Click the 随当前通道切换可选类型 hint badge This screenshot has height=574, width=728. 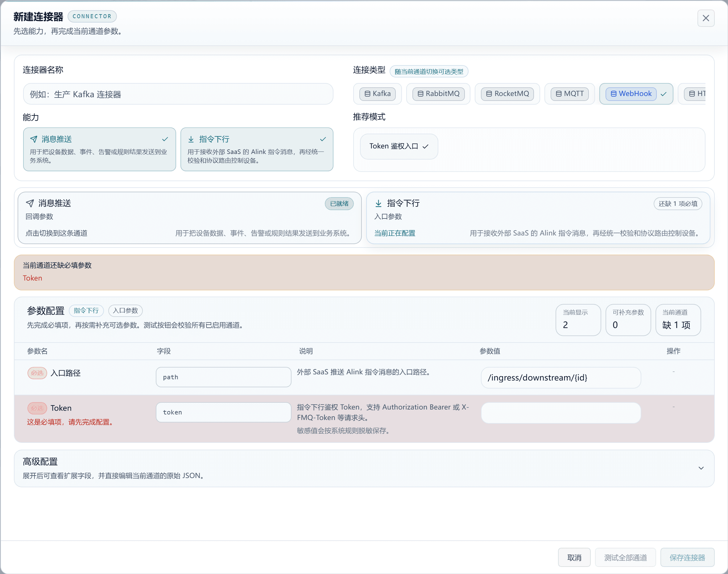[x=429, y=71]
